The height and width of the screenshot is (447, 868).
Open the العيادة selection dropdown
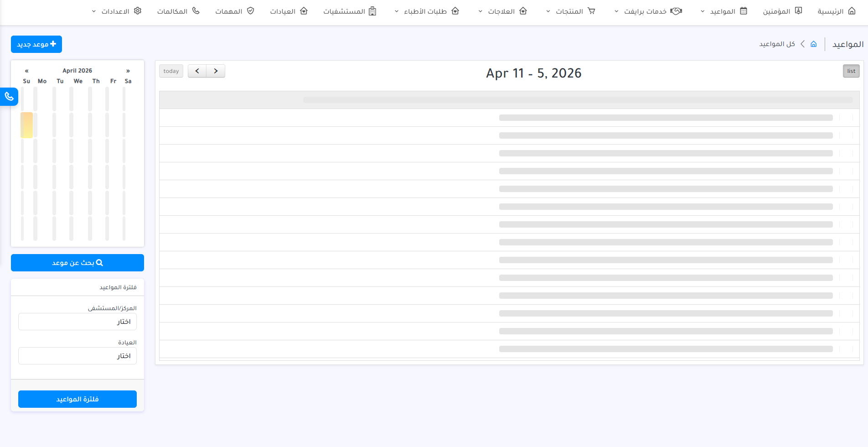[x=77, y=356]
